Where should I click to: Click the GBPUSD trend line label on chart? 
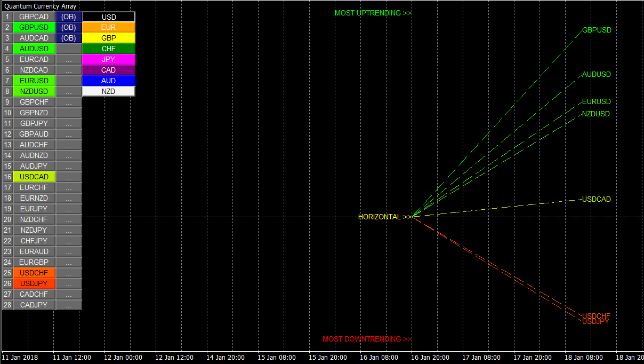[597, 30]
